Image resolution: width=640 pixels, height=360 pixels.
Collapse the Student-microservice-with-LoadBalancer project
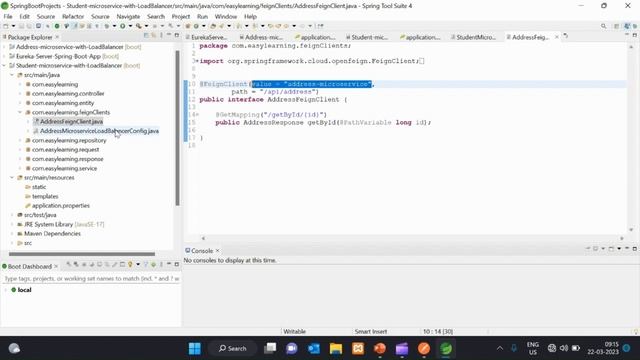pos(4,66)
